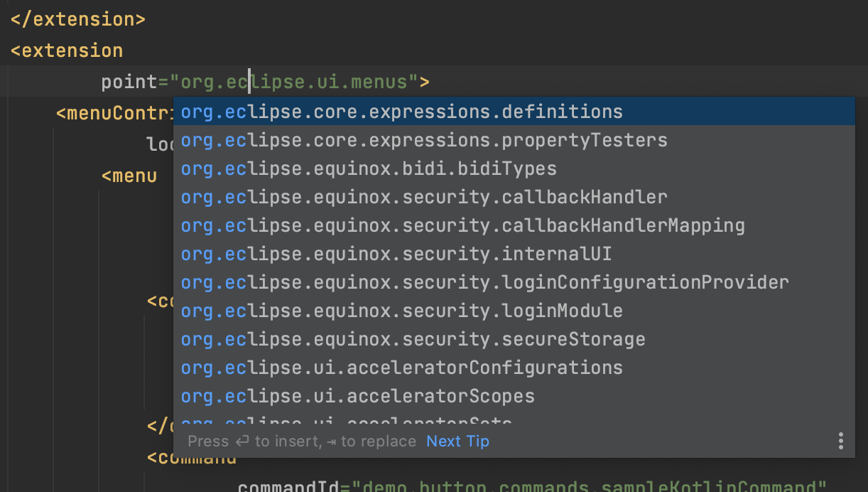The image size is (868, 492).
Task: Select org.eclipse.core.expressions.definitions suggestion
Action: pyautogui.click(x=401, y=112)
